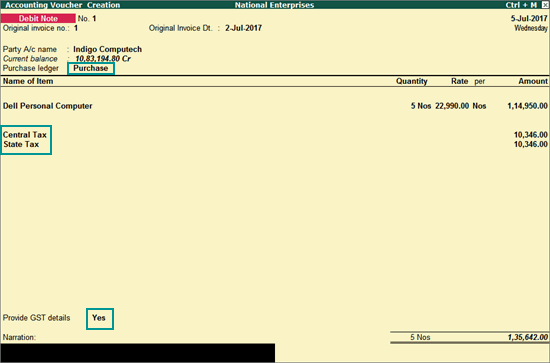Select the voucher number field
The height and width of the screenshot is (363, 550).
pyautogui.click(x=94, y=19)
